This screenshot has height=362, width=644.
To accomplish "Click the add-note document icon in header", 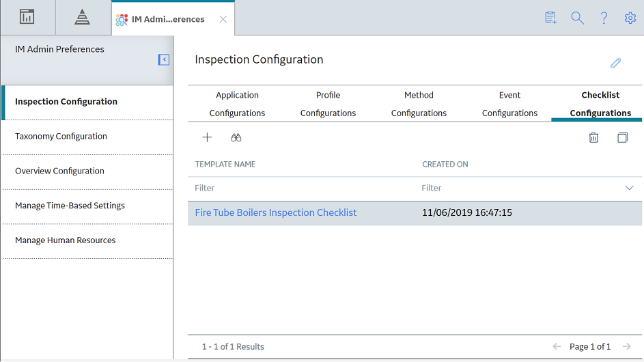I will [x=550, y=18].
